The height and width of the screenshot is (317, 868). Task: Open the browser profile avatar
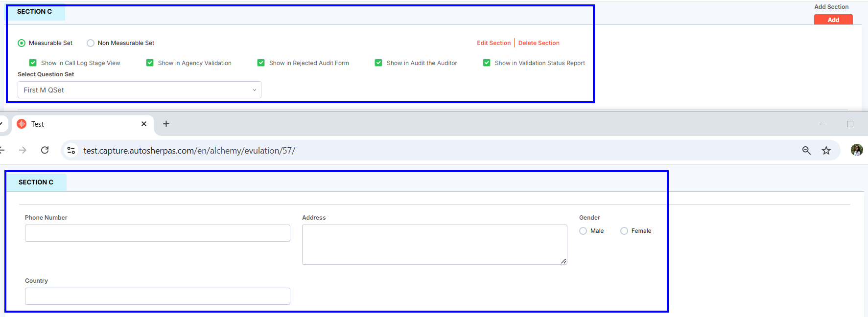[x=857, y=150]
